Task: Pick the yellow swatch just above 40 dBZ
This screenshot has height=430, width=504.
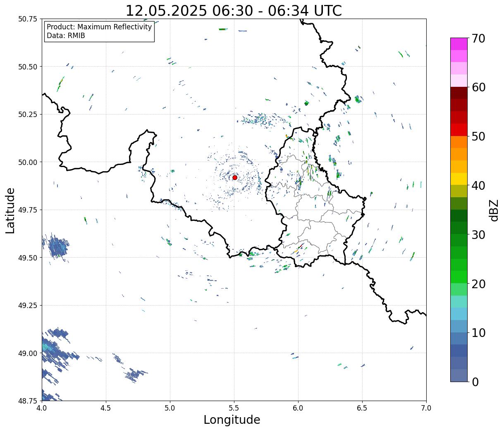Action: (459, 179)
